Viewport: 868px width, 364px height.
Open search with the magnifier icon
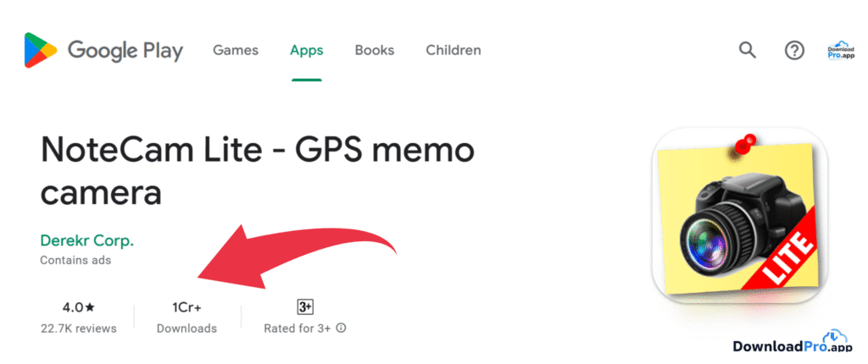[748, 50]
